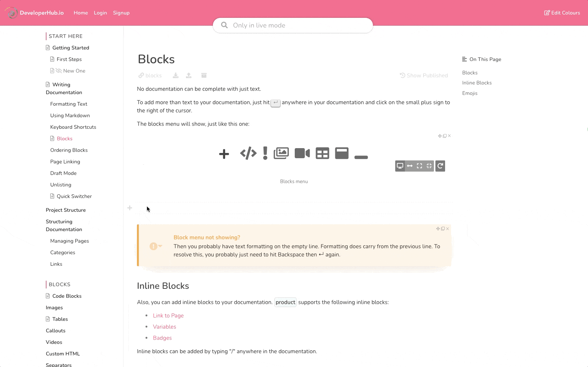This screenshot has width=588, height=367.
Task: Click the download icon under the Blocks title
Action: coord(176,76)
